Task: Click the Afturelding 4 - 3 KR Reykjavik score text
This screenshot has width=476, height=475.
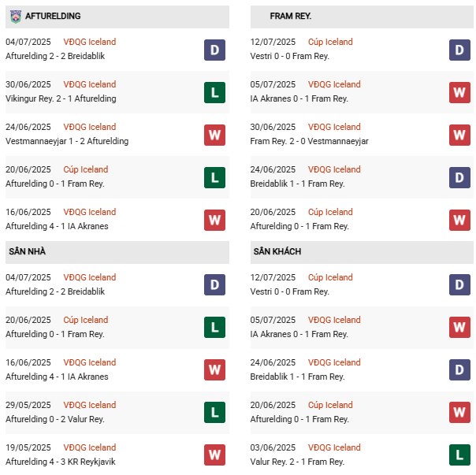Action: (61, 462)
